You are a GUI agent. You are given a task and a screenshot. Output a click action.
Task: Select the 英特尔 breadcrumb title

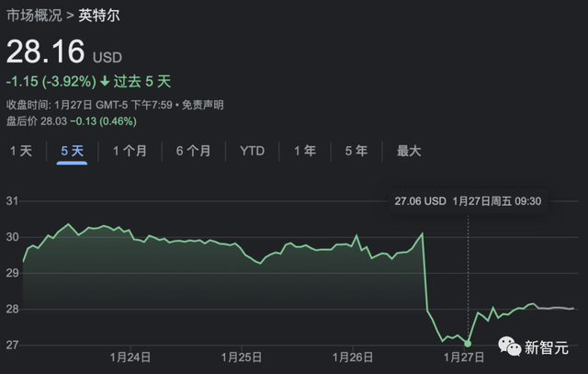click(x=99, y=16)
